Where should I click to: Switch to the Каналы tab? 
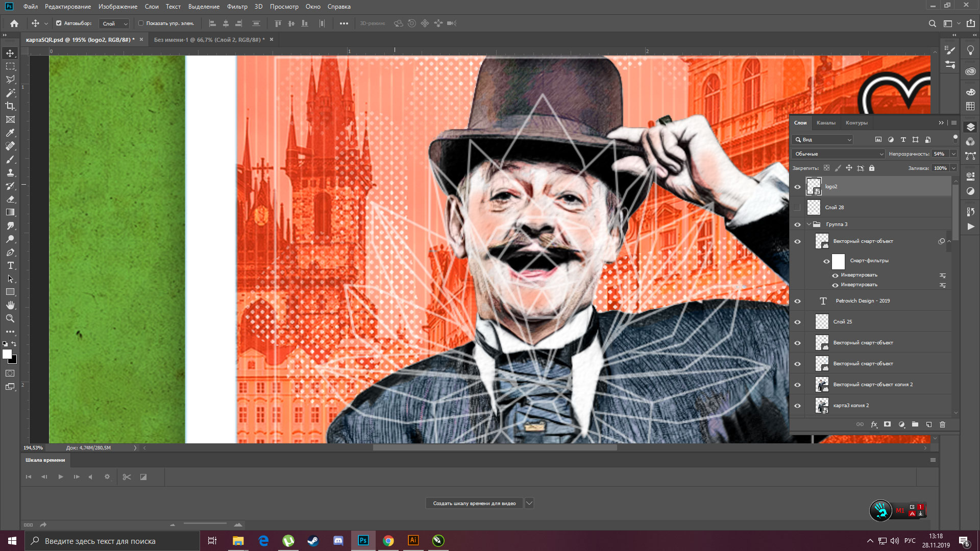click(x=826, y=123)
